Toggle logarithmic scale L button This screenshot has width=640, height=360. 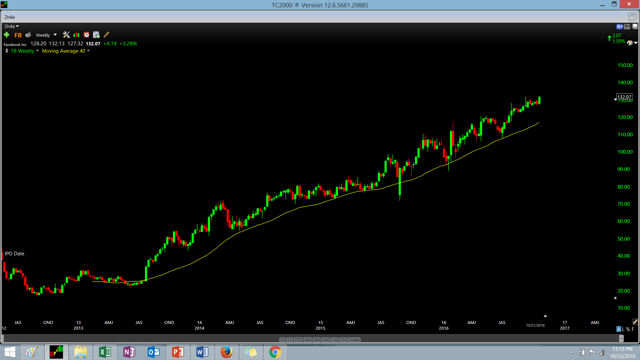point(624,329)
